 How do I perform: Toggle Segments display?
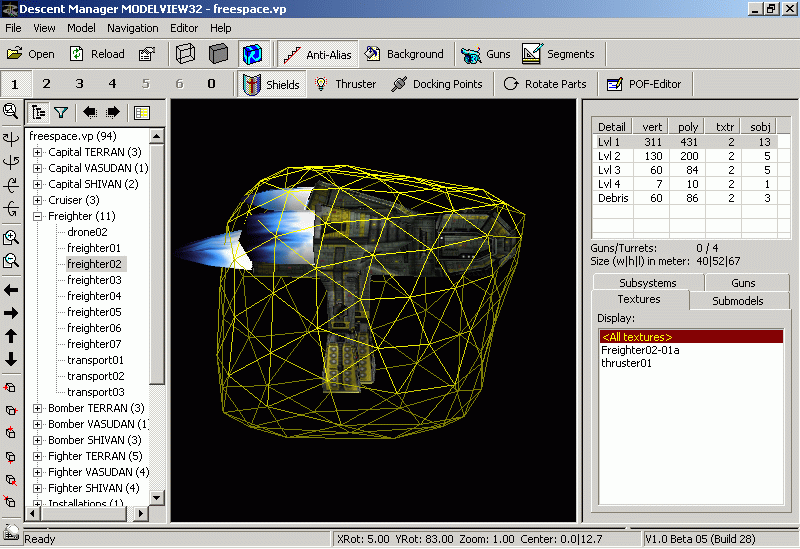(x=558, y=54)
